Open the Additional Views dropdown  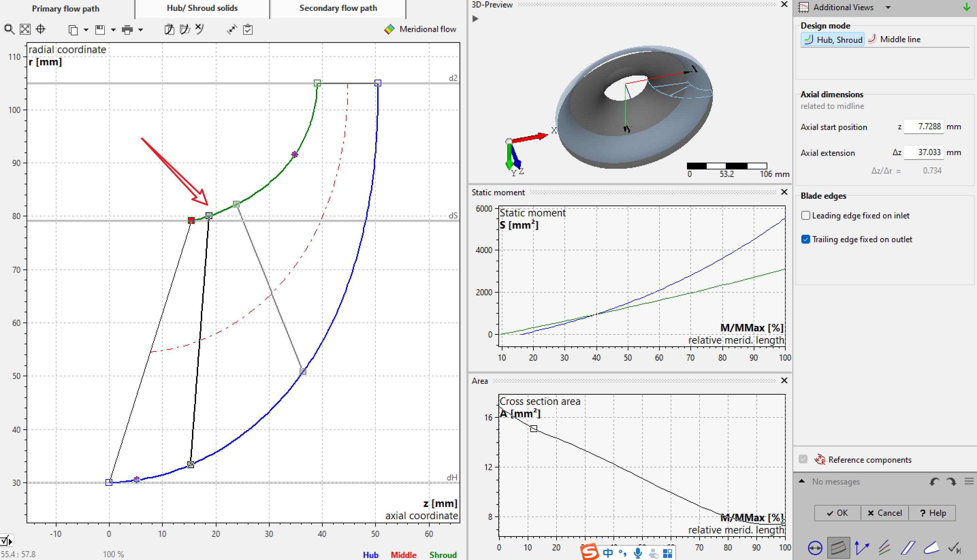pyautogui.click(x=888, y=7)
